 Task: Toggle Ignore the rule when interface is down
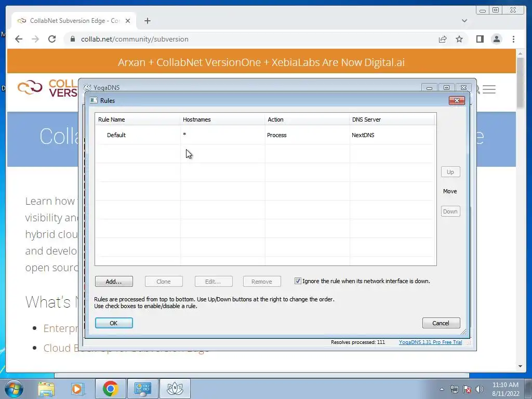click(x=298, y=281)
